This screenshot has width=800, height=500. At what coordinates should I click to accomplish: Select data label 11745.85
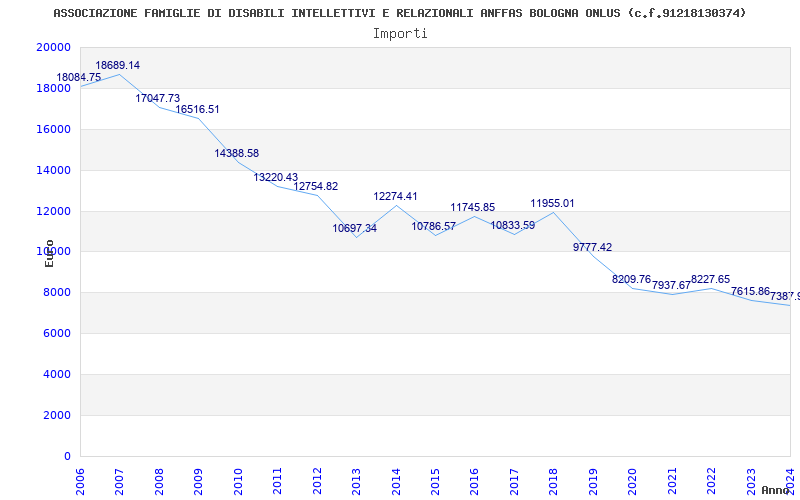coord(473,207)
